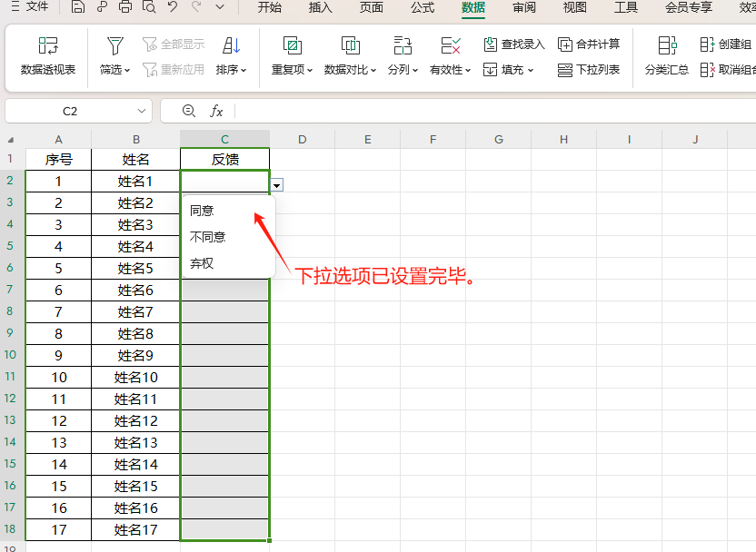
Task: Click the save icon in quick access bar
Action: (x=77, y=6)
